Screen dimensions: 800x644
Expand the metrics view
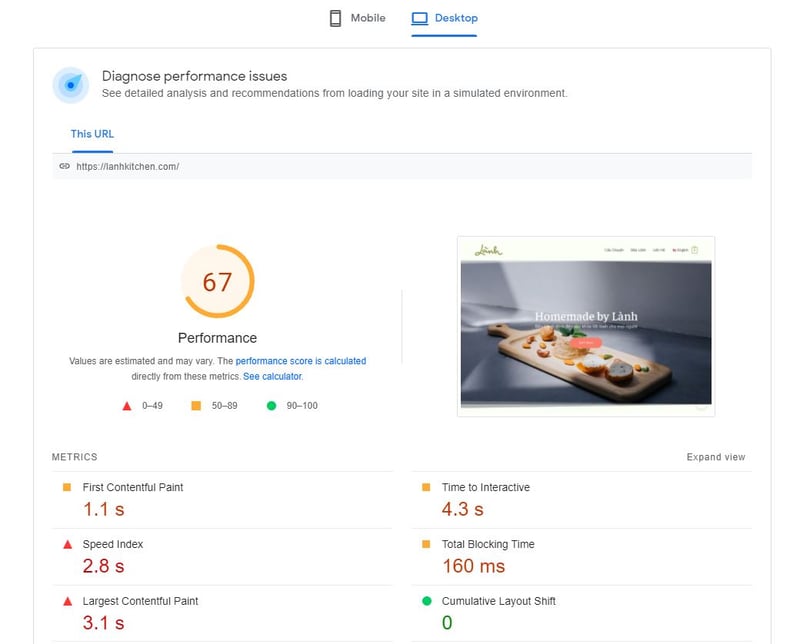[x=715, y=457]
